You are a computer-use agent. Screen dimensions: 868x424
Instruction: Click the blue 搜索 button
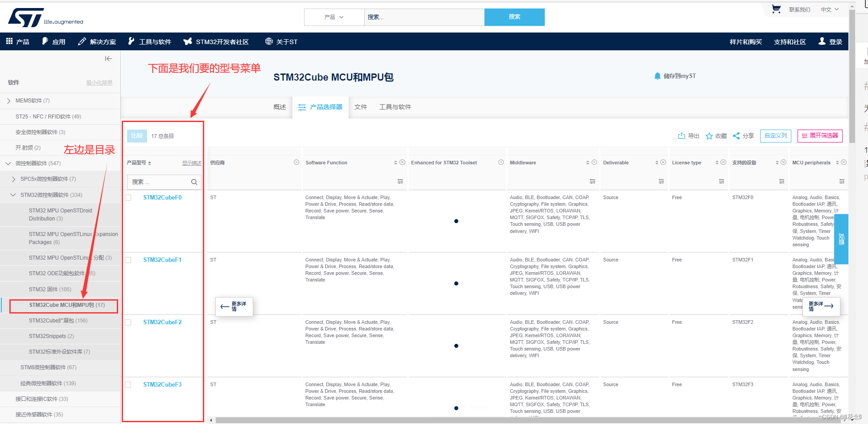(x=514, y=17)
